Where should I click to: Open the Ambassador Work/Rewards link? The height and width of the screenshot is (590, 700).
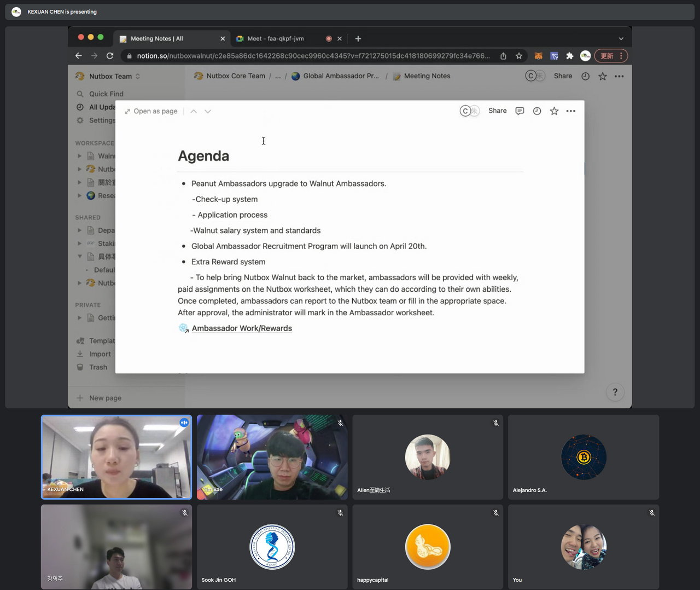(242, 328)
